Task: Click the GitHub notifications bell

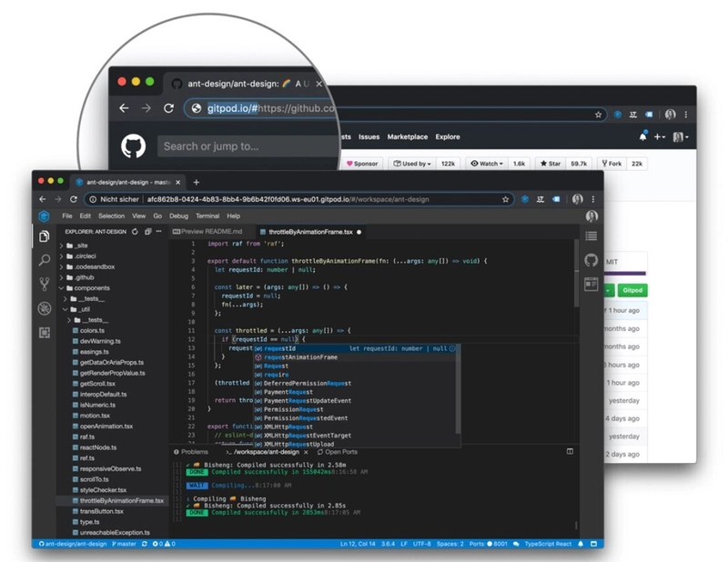Action: [642, 136]
